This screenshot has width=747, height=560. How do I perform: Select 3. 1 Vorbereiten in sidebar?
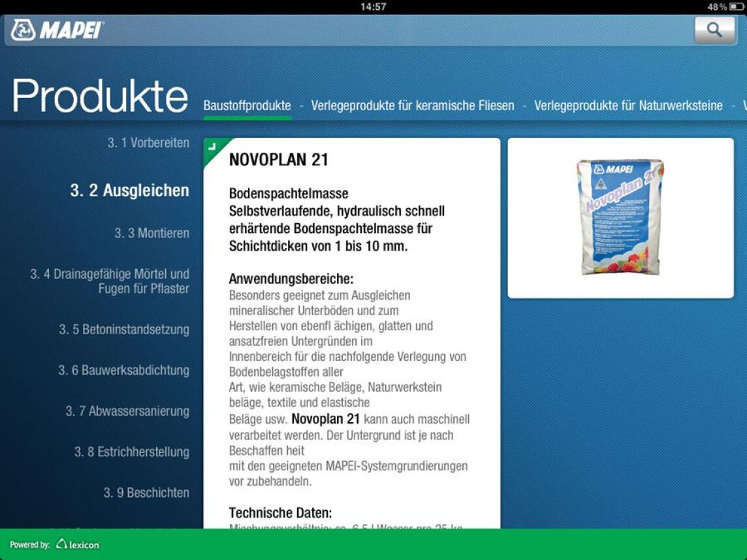click(x=148, y=142)
